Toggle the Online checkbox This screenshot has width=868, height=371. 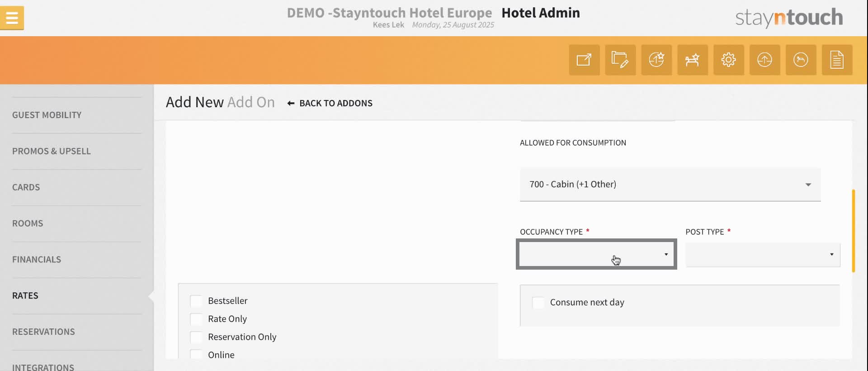[x=196, y=354]
